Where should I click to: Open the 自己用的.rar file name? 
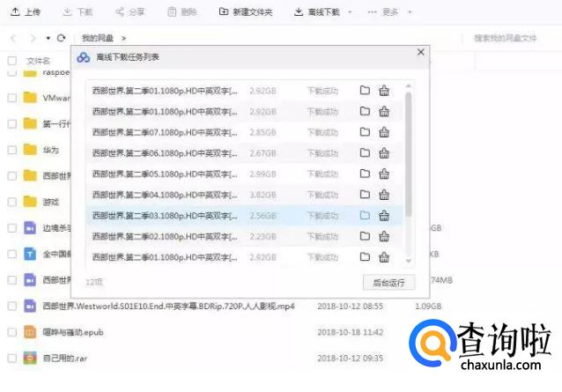65,359
